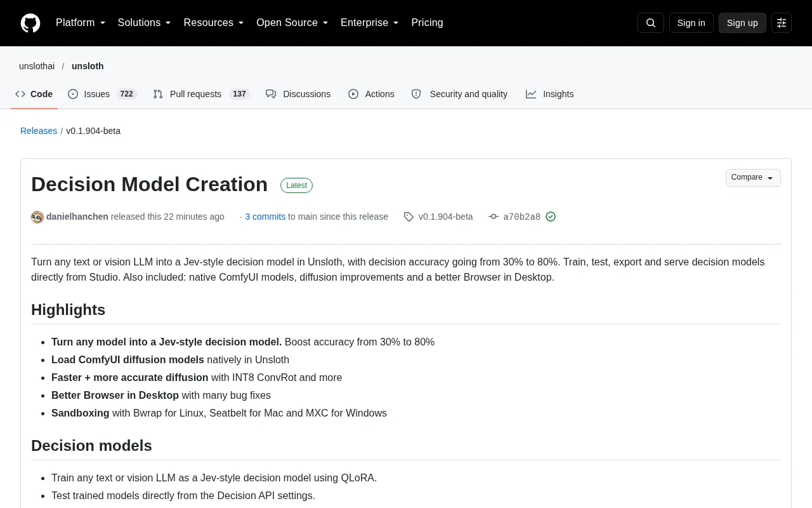Click the Decision models heading

(x=92, y=446)
